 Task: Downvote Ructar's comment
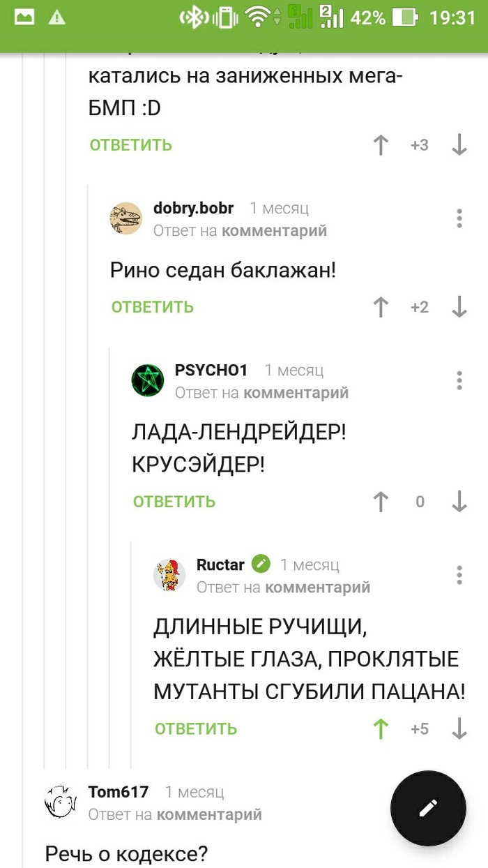459,729
